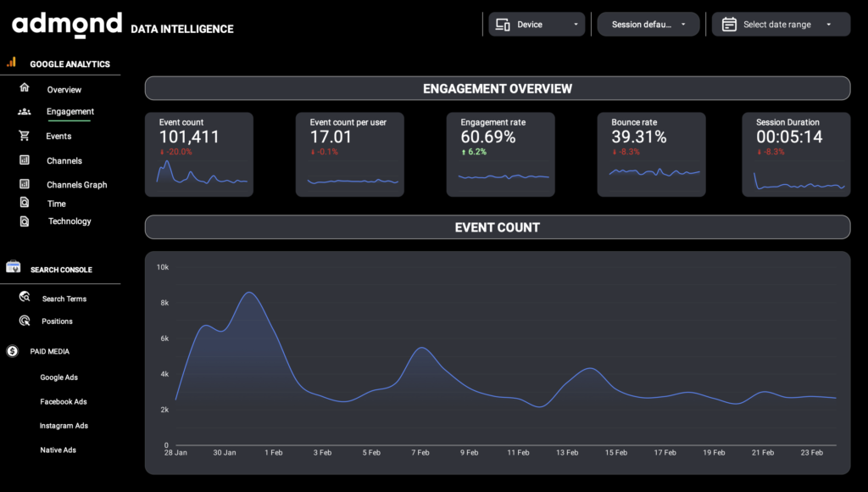Click the Search Terms magnifier icon

[x=25, y=298]
